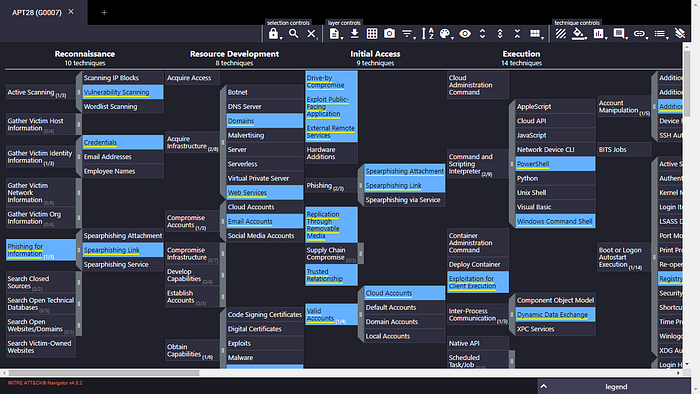Open the matrix layout settings
Viewport: 700px width, 394px height.
pyautogui.click(x=535, y=33)
